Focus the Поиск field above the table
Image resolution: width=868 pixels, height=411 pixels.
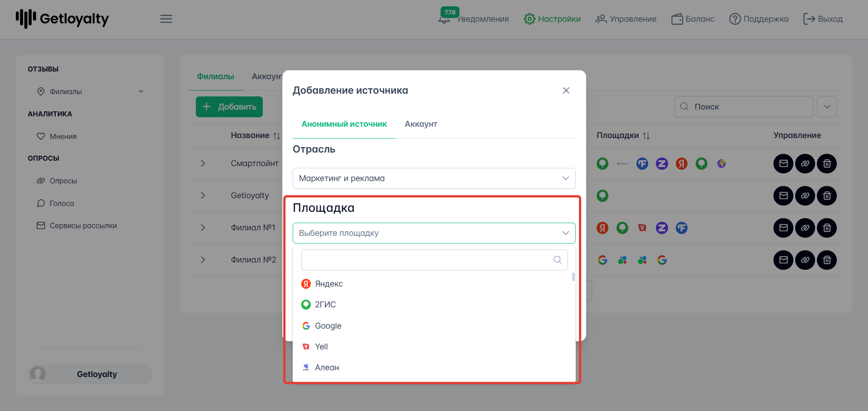[x=744, y=107]
